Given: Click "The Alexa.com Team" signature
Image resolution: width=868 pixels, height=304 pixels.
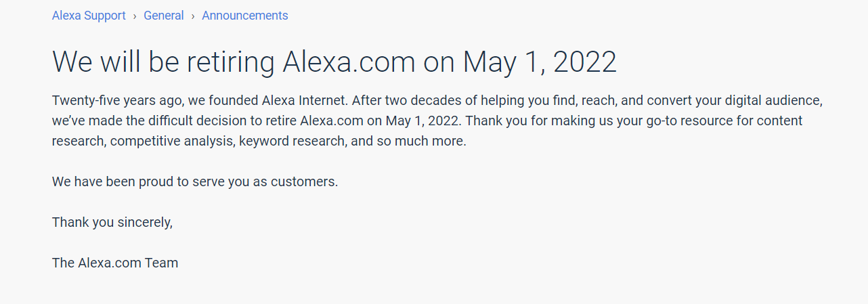Looking at the screenshot, I should pyautogui.click(x=115, y=263).
